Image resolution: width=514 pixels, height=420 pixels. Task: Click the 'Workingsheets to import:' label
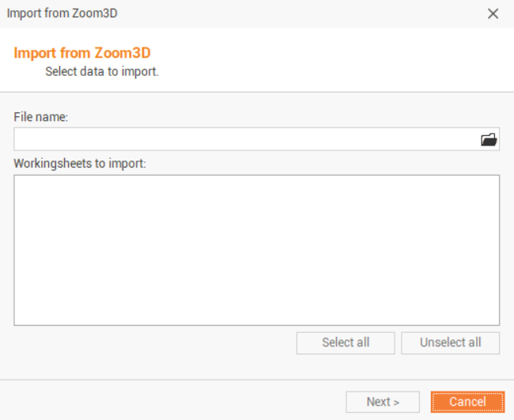[80, 164]
